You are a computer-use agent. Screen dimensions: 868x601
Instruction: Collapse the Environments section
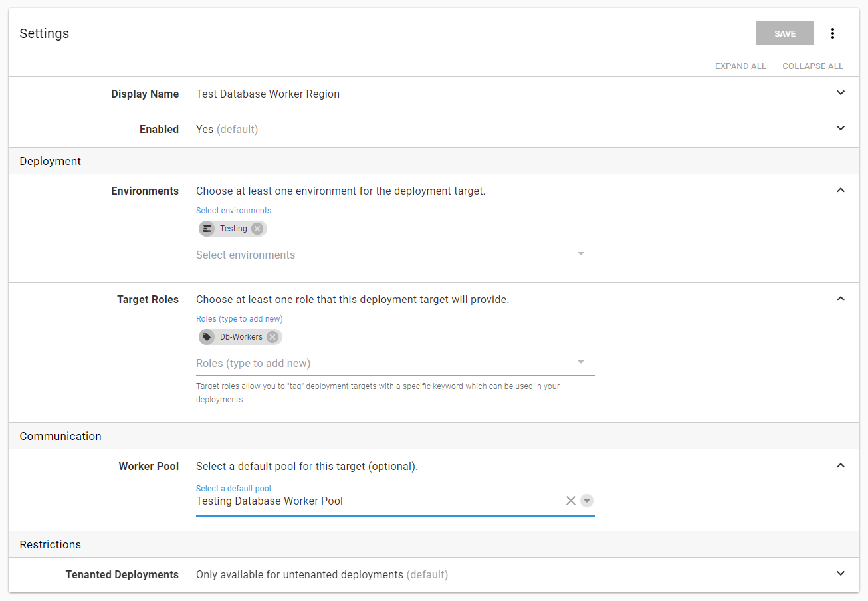point(841,190)
